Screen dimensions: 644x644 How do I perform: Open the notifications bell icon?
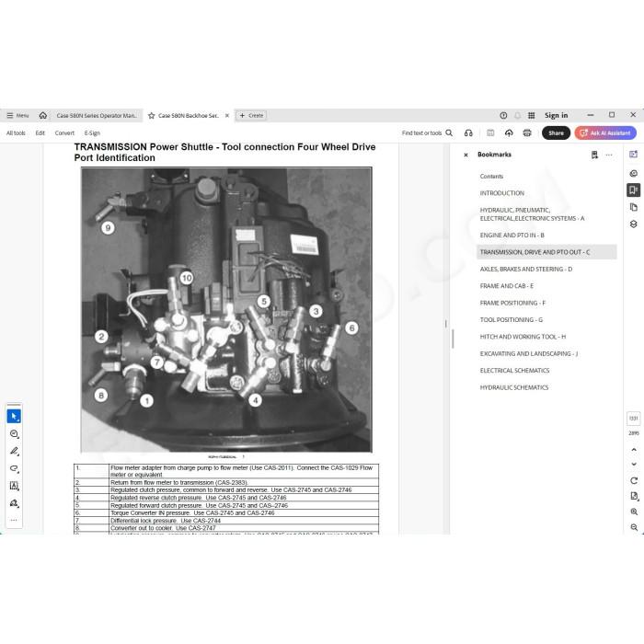(517, 115)
